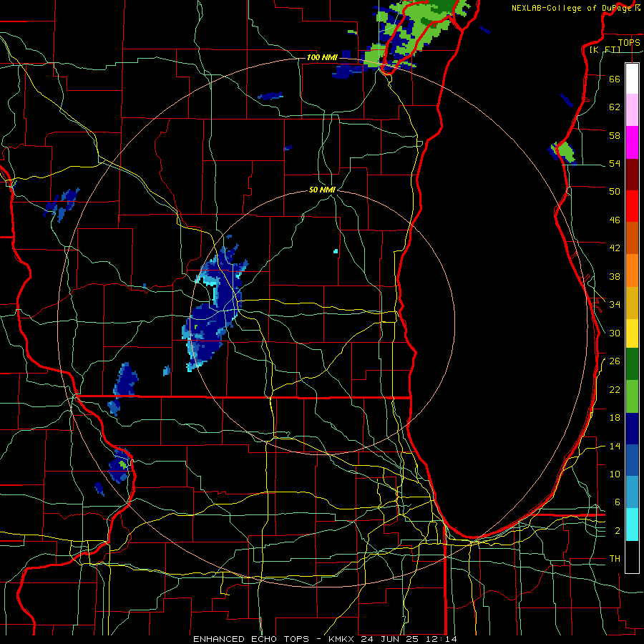Select the dark orange legend color swatch
The image size is (644, 644).
[x=632, y=238]
